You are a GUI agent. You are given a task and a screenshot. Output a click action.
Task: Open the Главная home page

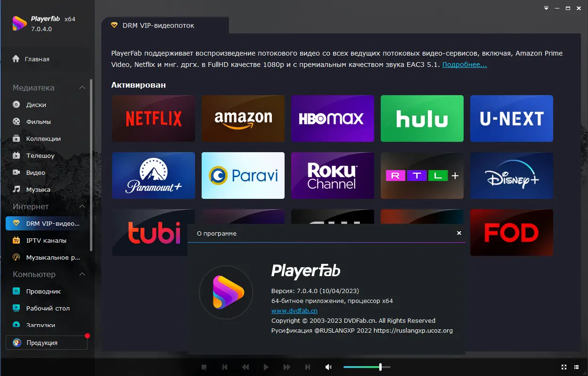coord(31,59)
